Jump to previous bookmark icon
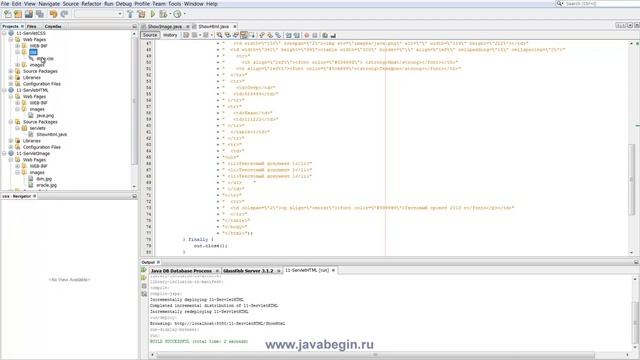Viewport: 640px width, 360px height. pyautogui.click(x=261, y=35)
